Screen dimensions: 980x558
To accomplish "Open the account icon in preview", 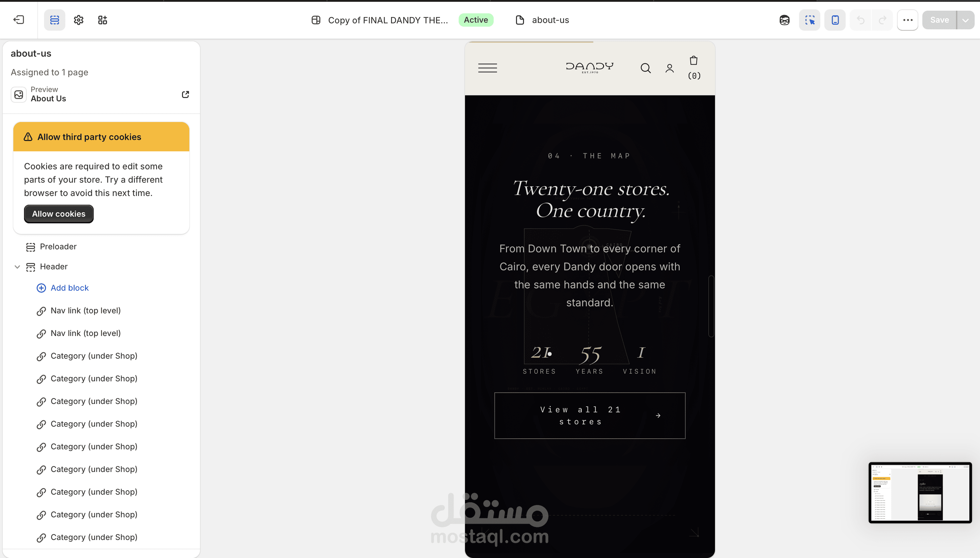I will pos(670,68).
